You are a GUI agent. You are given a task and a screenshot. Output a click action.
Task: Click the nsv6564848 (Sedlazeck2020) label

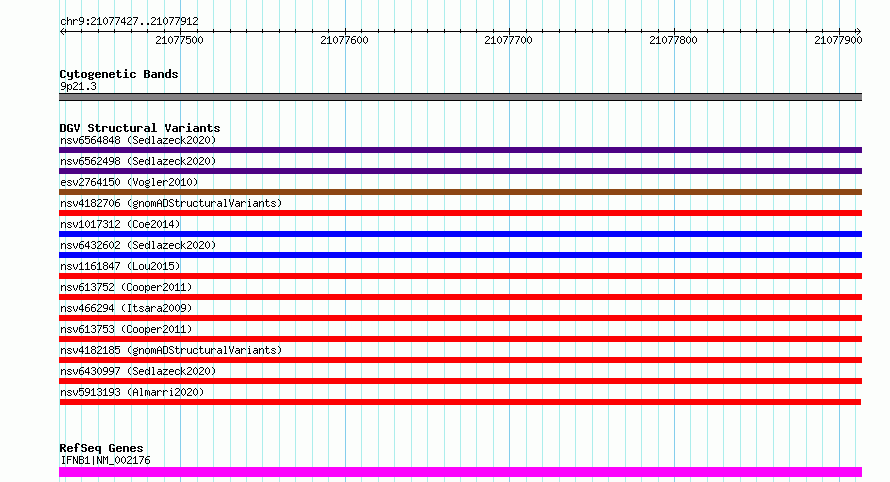point(138,140)
